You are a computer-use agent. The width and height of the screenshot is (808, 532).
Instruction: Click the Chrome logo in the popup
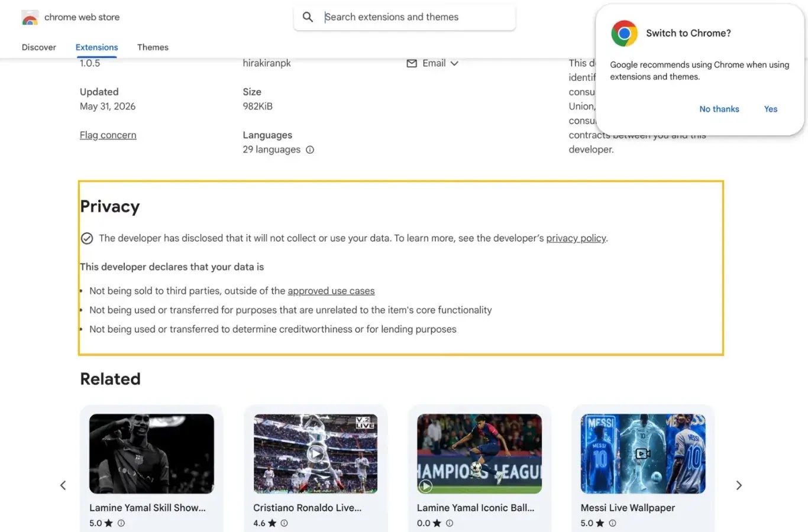click(x=624, y=33)
